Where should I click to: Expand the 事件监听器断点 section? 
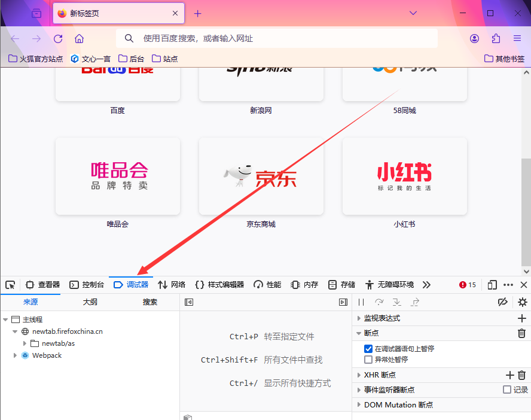click(x=359, y=390)
